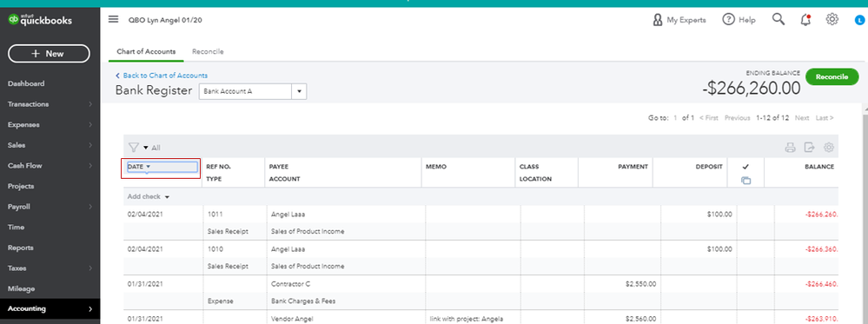The height and width of the screenshot is (324, 868).
Task: Click the green Reconcile button
Action: click(x=832, y=77)
